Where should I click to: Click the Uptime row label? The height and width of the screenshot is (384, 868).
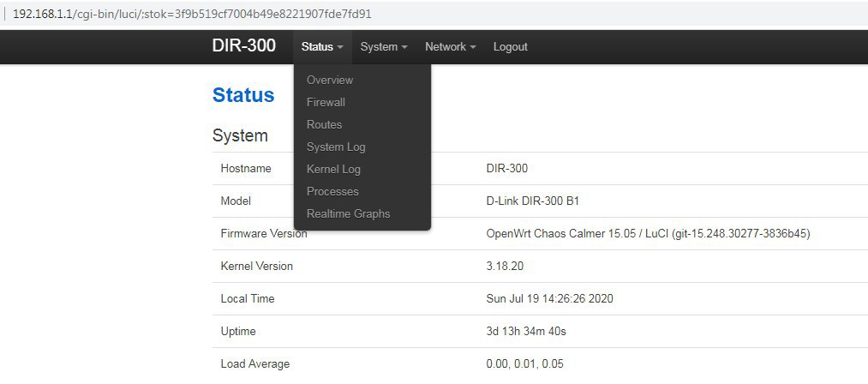pos(238,332)
